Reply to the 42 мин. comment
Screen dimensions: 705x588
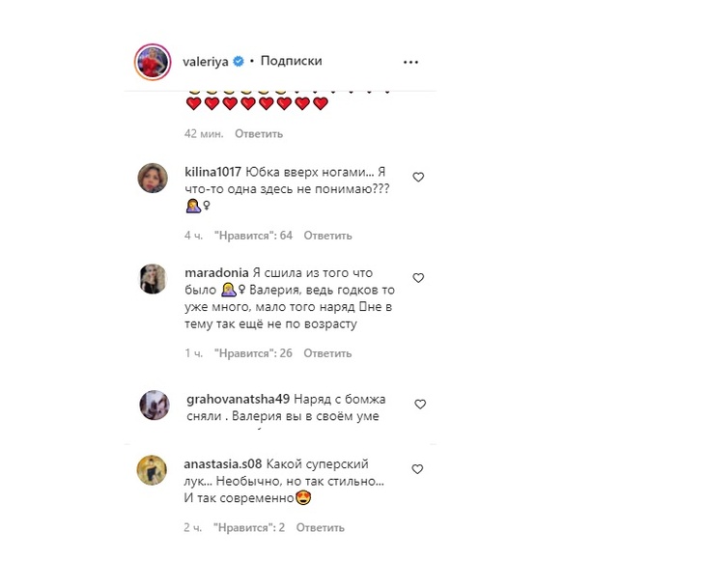pyautogui.click(x=258, y=134)
